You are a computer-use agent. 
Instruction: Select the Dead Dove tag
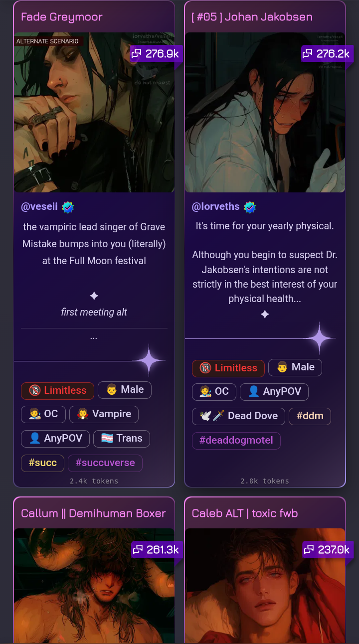point(238,416)
